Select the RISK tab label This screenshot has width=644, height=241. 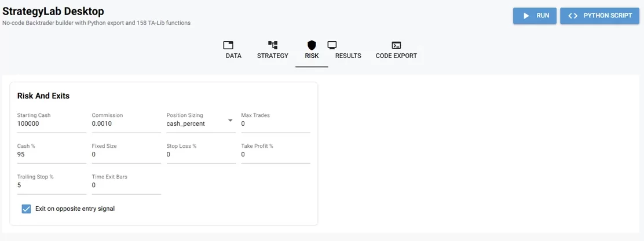(312, 56)
